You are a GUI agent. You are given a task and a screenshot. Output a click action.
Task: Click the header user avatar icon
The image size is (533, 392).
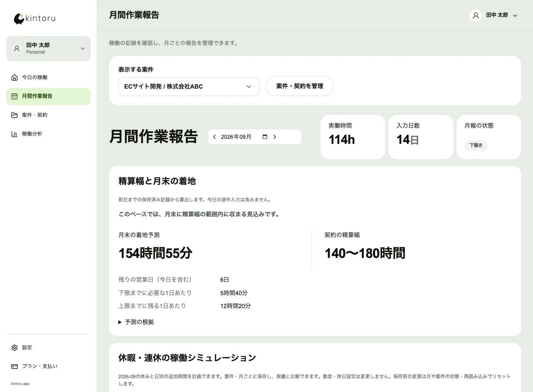coord(476,15)
